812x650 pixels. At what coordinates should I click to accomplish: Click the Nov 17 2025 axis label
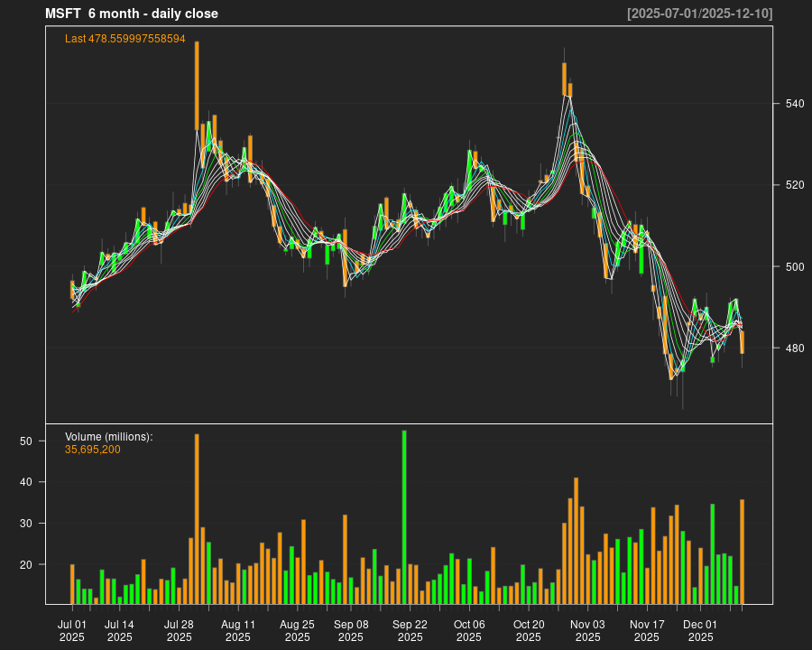649,628
